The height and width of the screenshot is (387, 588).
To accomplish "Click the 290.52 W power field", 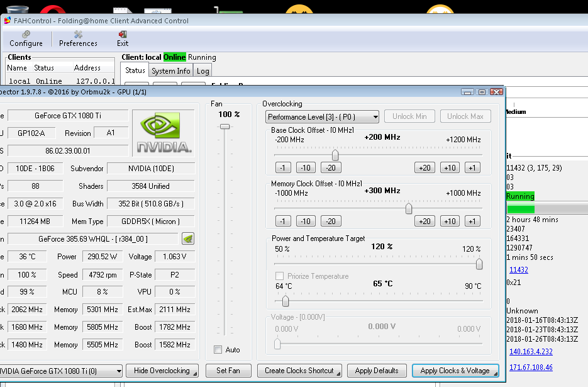I will tap(103, 256).
